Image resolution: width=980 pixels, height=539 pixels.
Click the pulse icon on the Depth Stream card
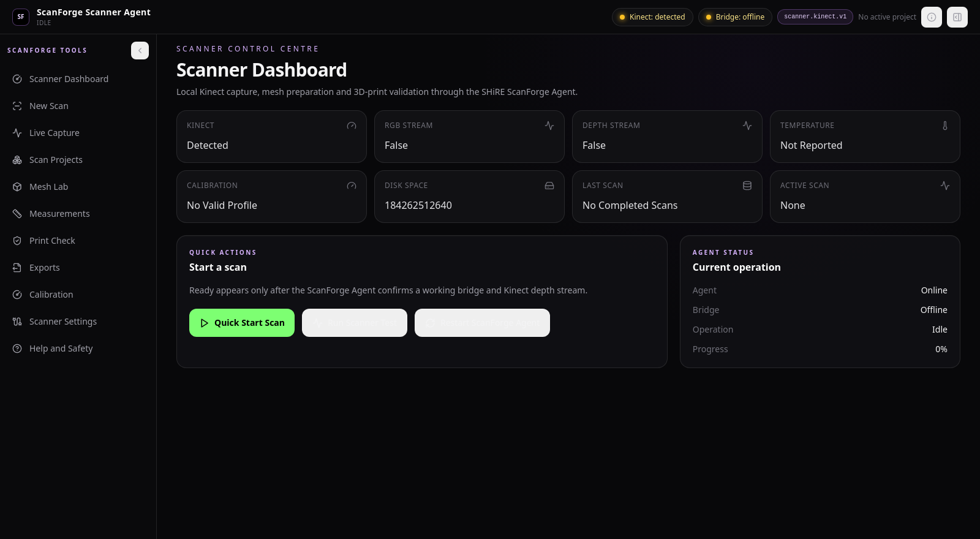tap(747, 126)
